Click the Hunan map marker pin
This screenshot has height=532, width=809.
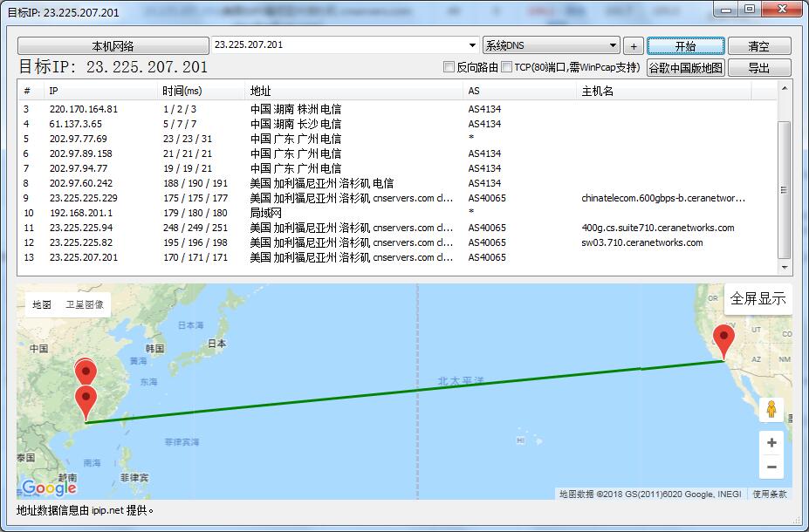point(86,370)
